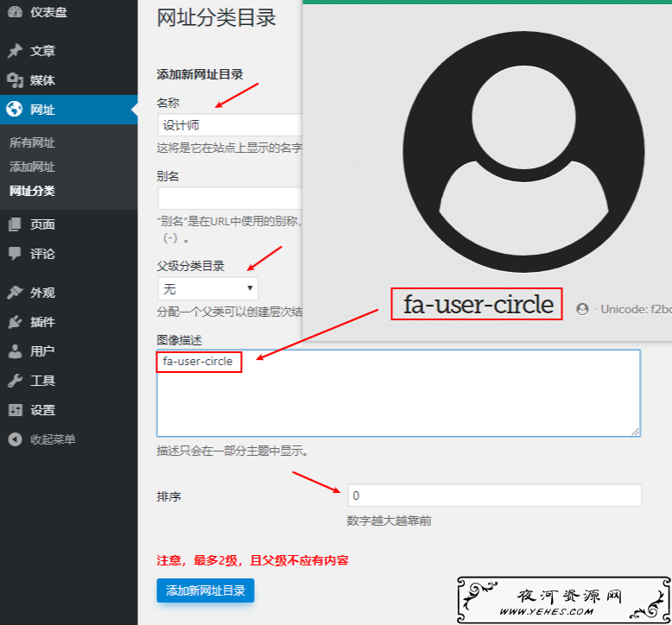Image resolution: width=672 pixels, height=625 pixels.
Task: Click the wrench icon beside 工具
Action: coord(15,381)
